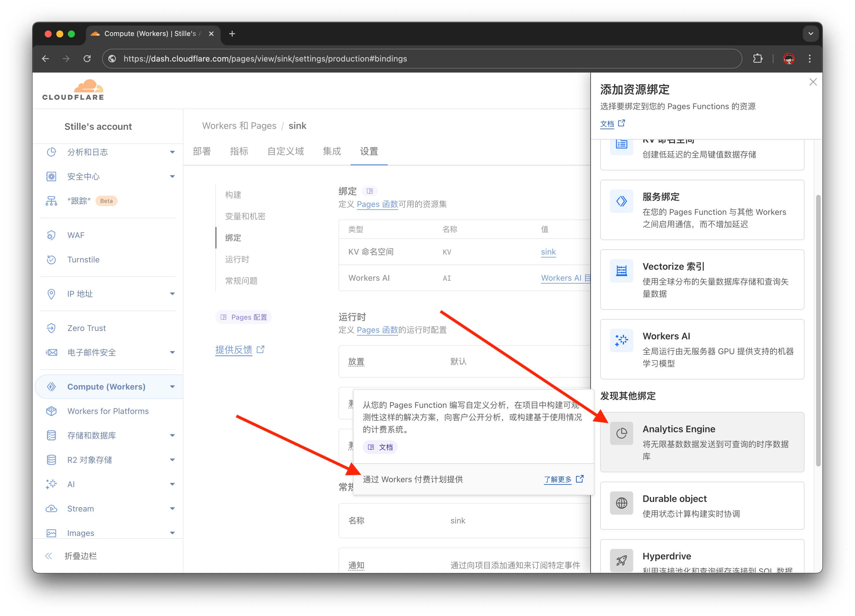Switch to the 部署 tab

(x=202, y=152)
